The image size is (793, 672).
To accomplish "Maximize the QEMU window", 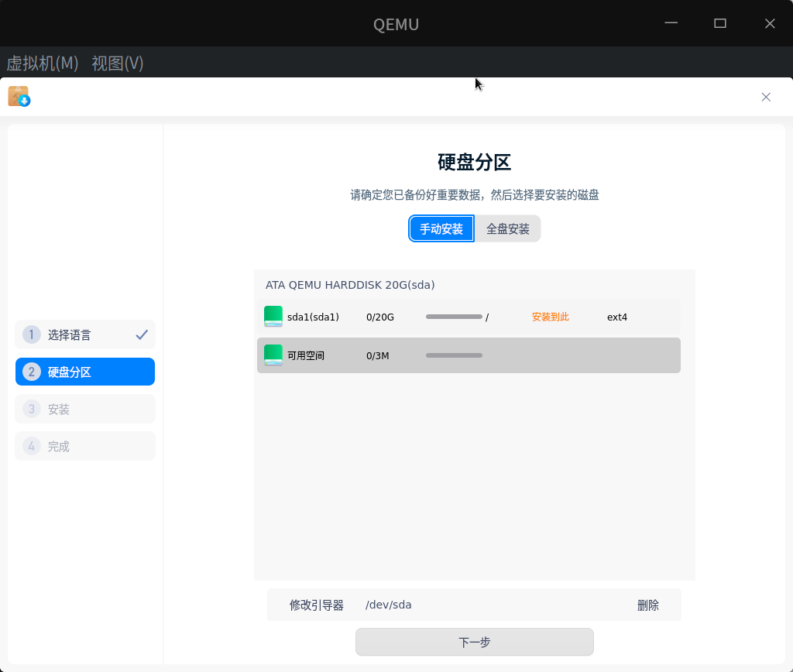I will pos(720,23).
